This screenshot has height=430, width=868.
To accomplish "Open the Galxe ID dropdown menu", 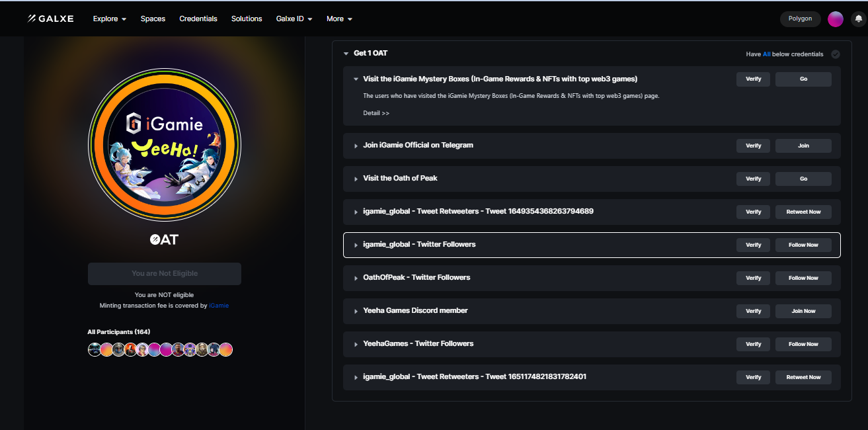I will click(294, 19).
